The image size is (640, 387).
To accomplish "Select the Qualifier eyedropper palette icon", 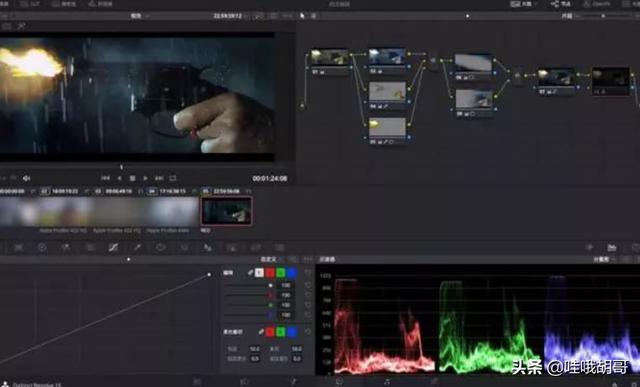I will (x=137, y=247).
